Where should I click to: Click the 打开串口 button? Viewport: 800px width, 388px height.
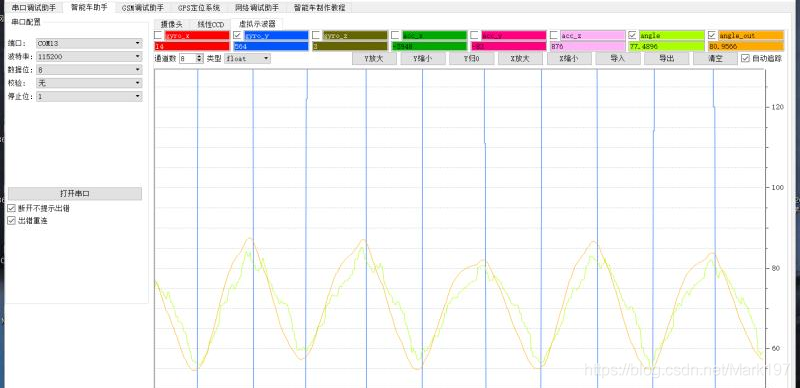(x=75, y=194)
